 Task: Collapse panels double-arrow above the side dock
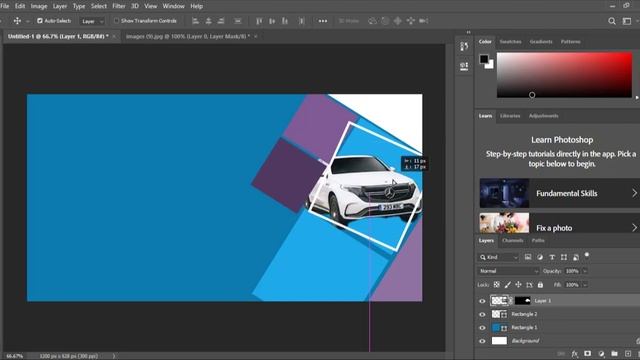468,32
